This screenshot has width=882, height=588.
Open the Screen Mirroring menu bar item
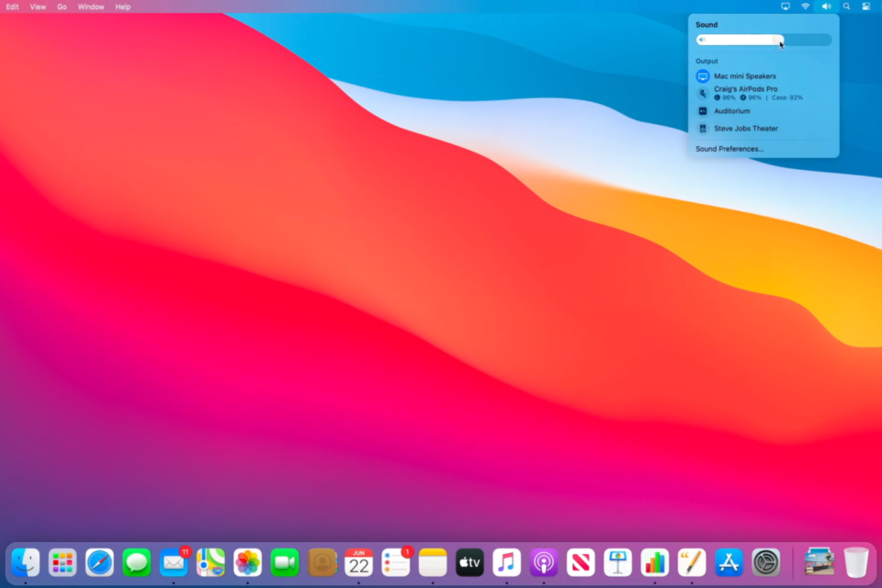[x=786, y=6]
